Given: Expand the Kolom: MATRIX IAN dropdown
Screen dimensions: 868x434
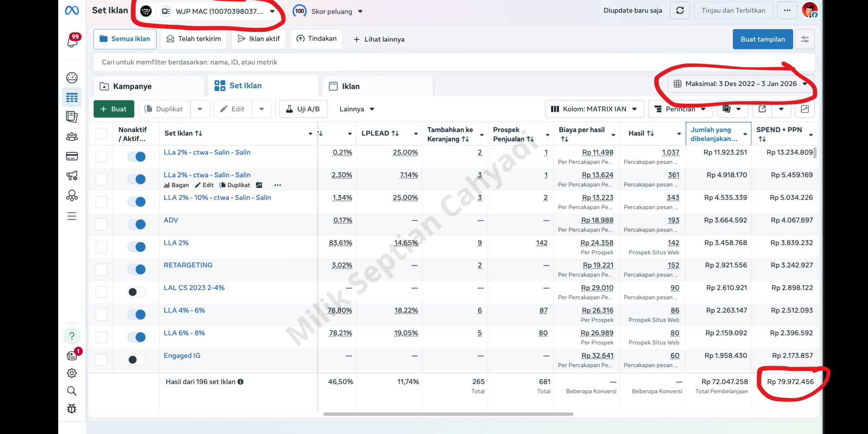Looking at the screenshot, I should [x=594, y=109].
